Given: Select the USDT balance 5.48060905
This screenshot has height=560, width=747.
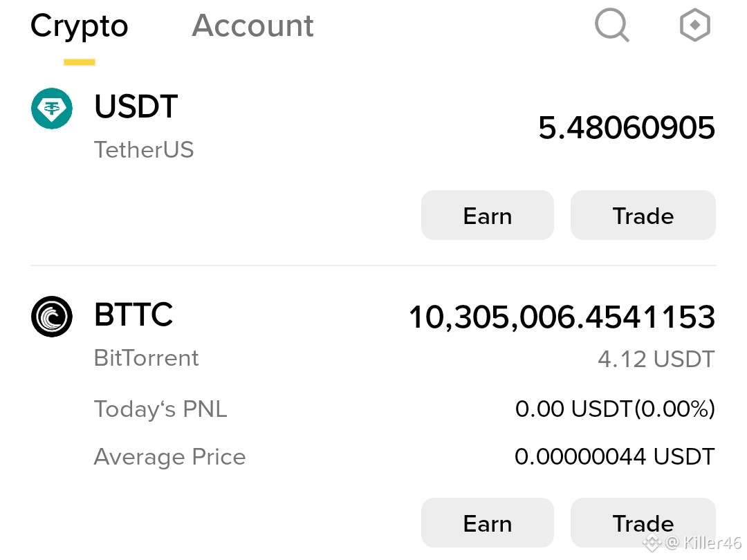Looking at the screenshot, I should tap(627, 128).
